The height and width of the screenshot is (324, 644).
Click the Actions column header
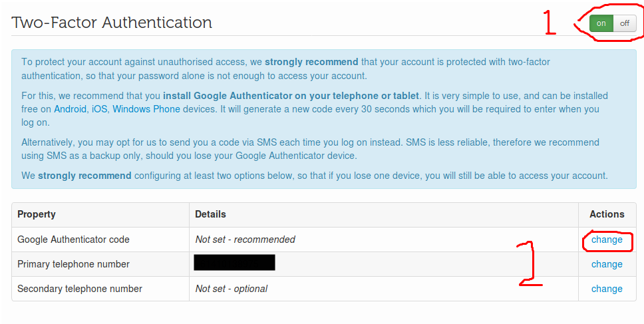(x=607, y=214)
